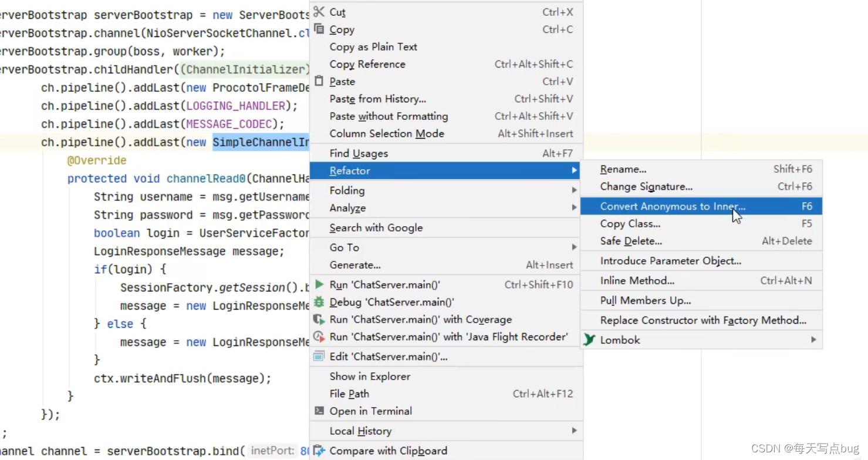Choose Convert Anonymous to Inner...
This screenshot has height=460, width=868.
(x=701, y=206)
